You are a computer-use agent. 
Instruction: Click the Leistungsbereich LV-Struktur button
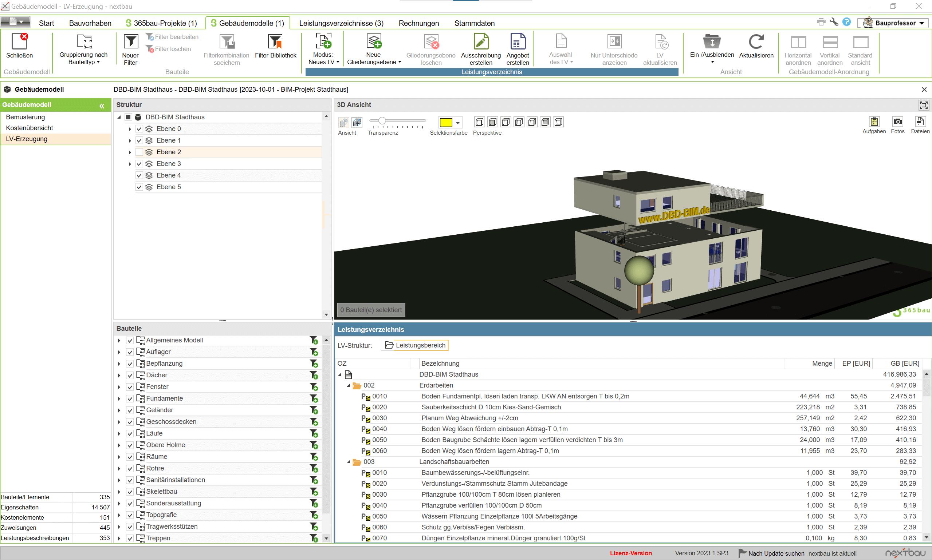(x=414, y=345)
